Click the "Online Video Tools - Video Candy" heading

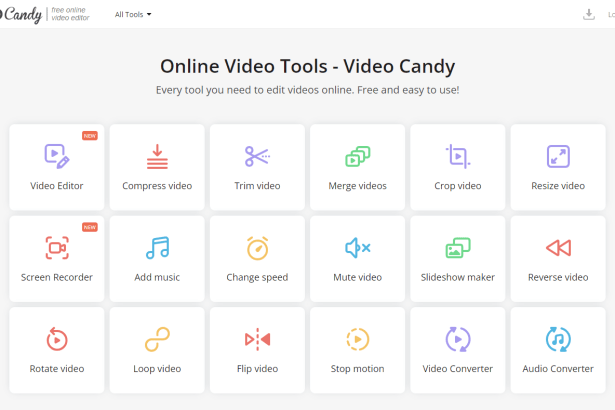click(x=308, y=66)
